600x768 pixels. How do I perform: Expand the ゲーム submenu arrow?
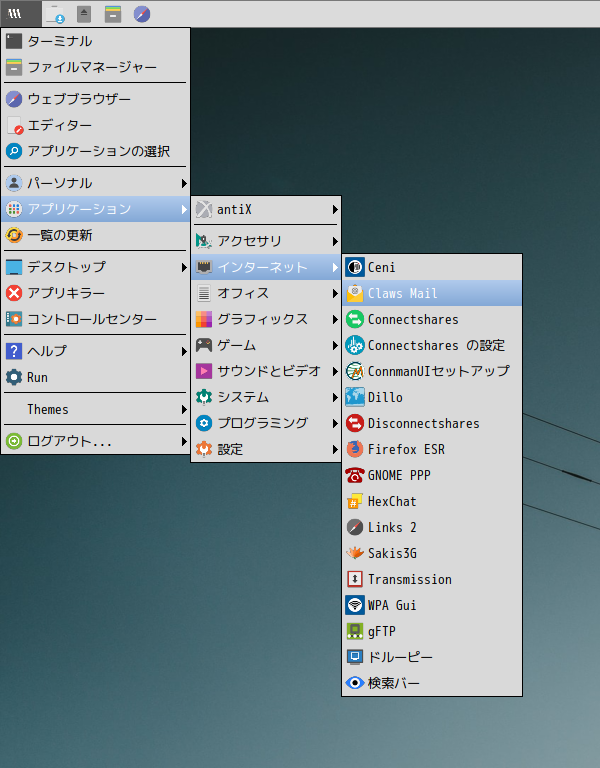click(x=335, y=345)
